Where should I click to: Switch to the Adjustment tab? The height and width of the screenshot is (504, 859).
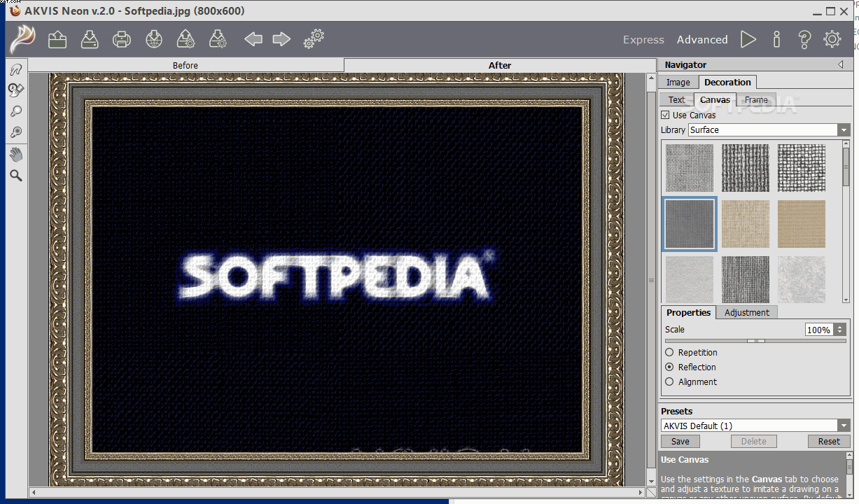(747, 312)
